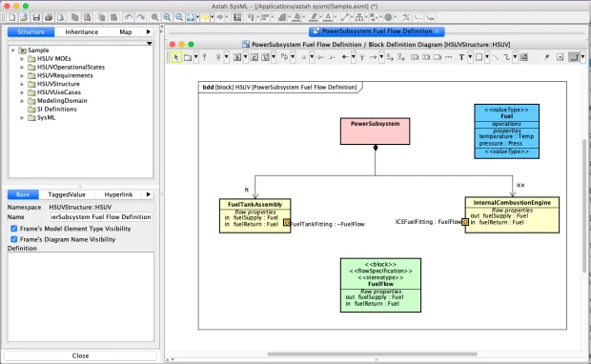Screen dimensions: 591x364
Task: Select the Image insert tool
Action: (x=523, y=57)
